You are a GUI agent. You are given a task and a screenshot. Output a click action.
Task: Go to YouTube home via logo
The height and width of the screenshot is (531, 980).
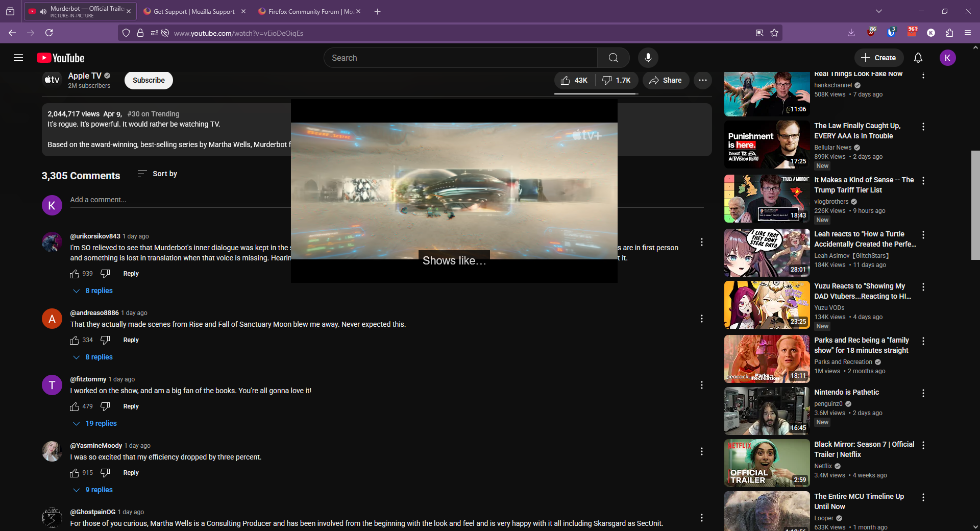pyautogui.click(x=60, y=58)
